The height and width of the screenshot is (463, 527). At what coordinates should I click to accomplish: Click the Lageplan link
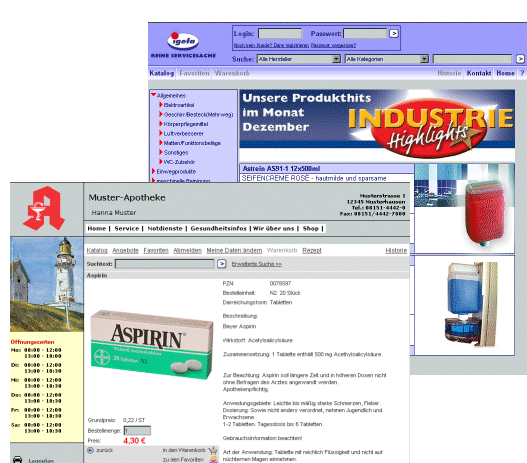[41, 460]
